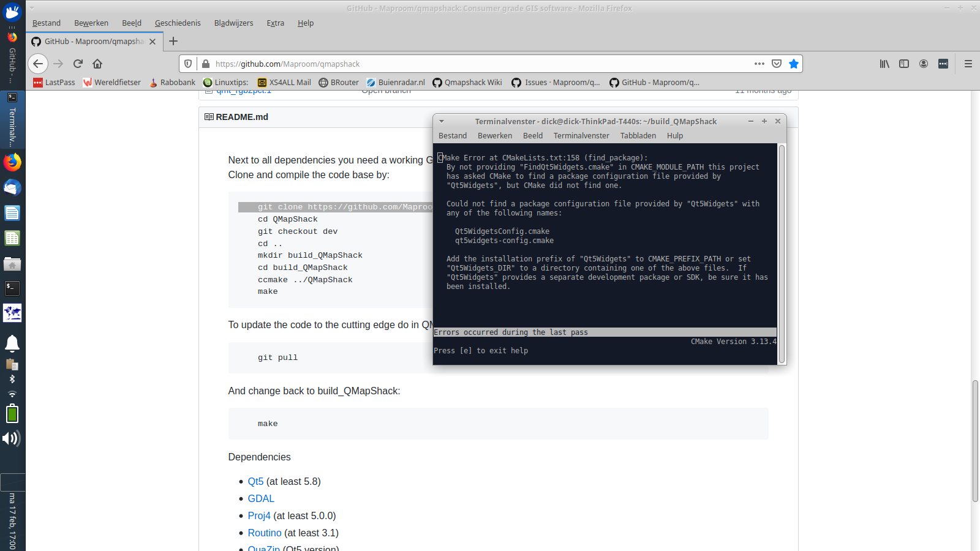Image resolution: width=980 pixels, height=551 pixels.
Task: Open Thunderbird mail in the left panel
Action: (x=12, y=187)
